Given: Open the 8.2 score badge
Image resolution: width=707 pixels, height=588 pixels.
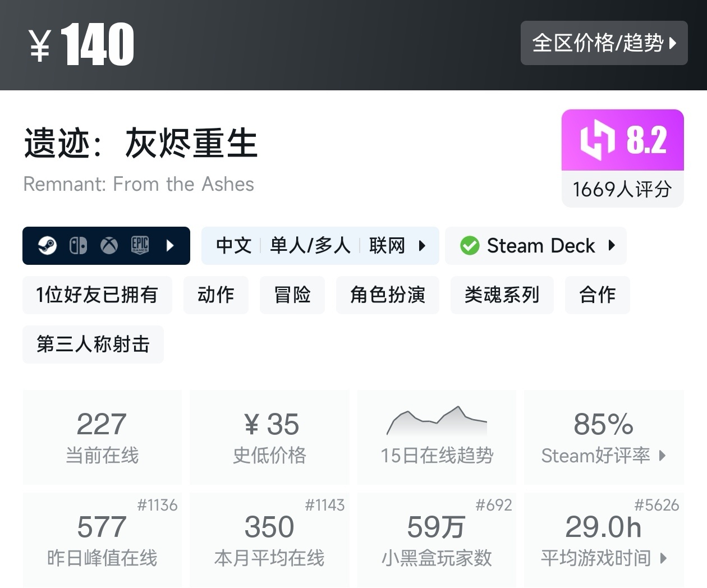Looking at the screenshot, I should point(623,140).
